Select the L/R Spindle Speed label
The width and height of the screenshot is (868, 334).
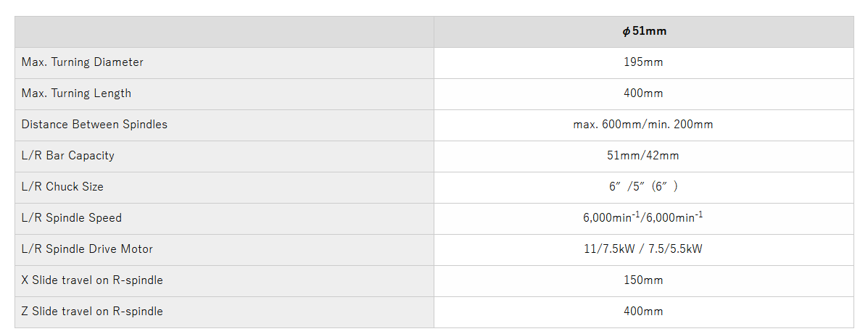tap(71, 218)
